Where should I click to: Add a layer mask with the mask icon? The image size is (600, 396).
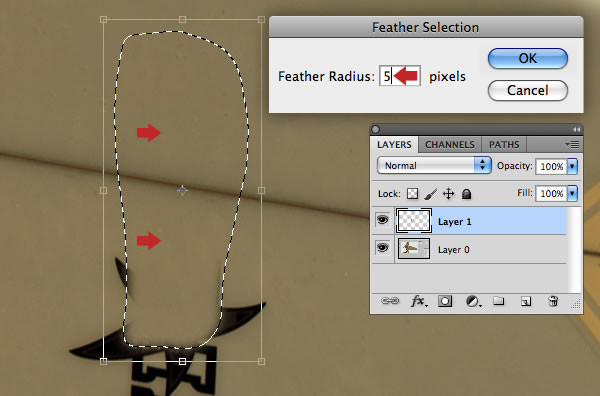[445, 301]
